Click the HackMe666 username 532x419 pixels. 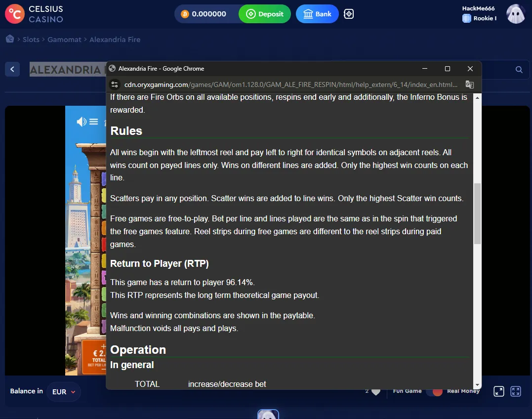click(478, 8)
